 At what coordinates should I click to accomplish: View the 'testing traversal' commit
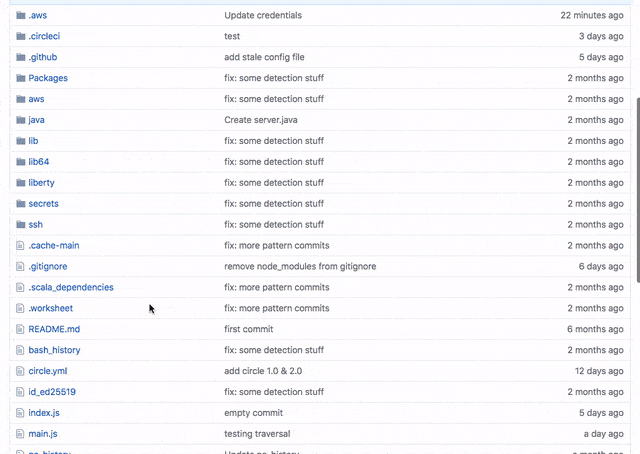point(257,434)
